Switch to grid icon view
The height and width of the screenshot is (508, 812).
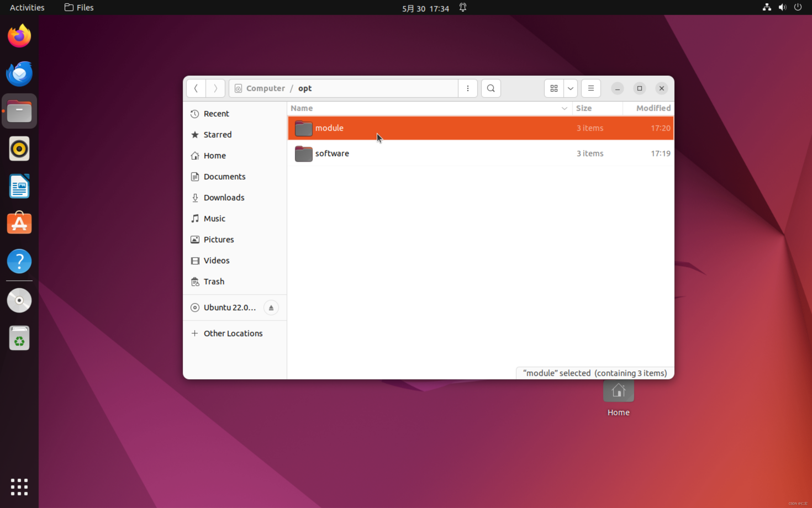553,88
